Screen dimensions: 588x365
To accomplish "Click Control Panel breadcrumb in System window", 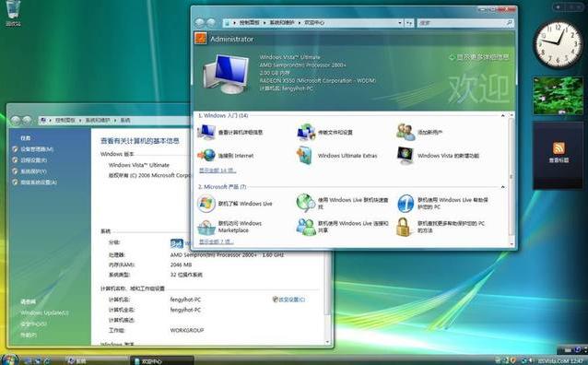I will [x=65, y=120].
